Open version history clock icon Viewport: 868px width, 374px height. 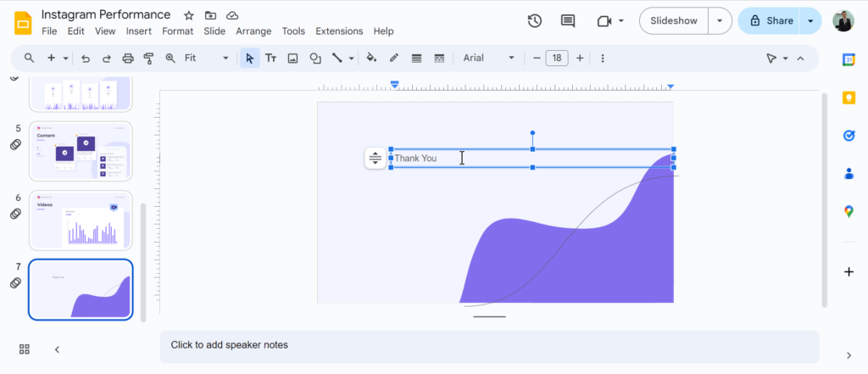click(535, 21)
